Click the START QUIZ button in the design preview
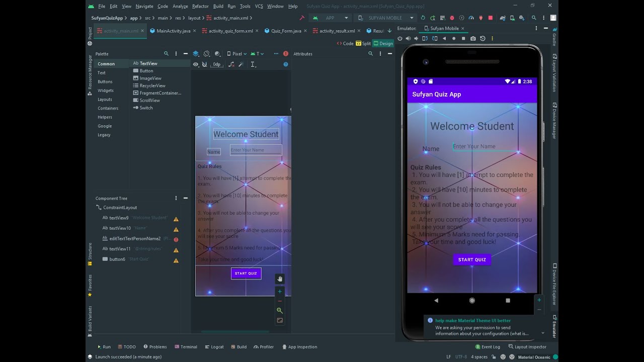This screenshot has width=644, height=362. pyautogui.click(x=246, y=274)
